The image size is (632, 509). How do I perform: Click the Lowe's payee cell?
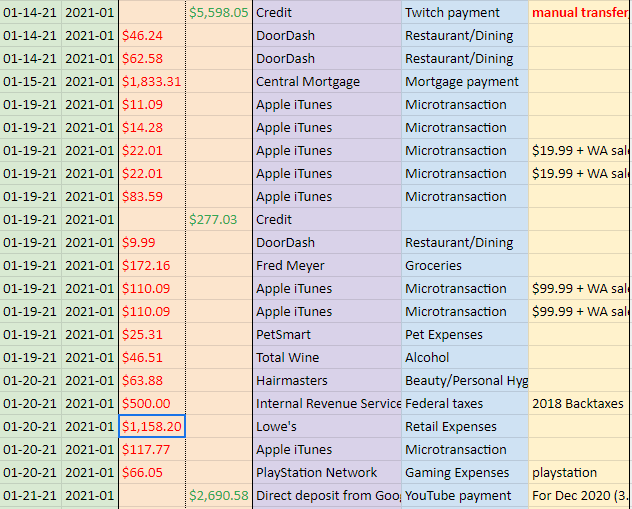coord(327,426)
